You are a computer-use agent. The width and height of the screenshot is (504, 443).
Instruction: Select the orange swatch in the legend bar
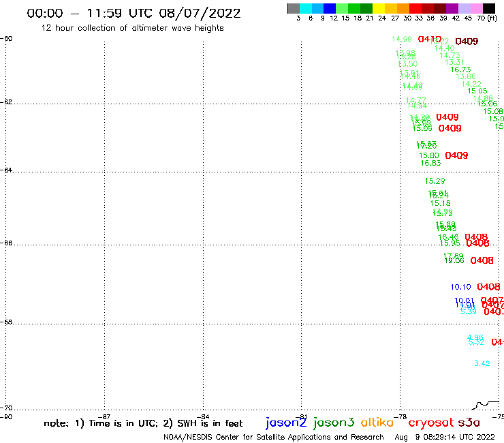[x=403, y=8]
